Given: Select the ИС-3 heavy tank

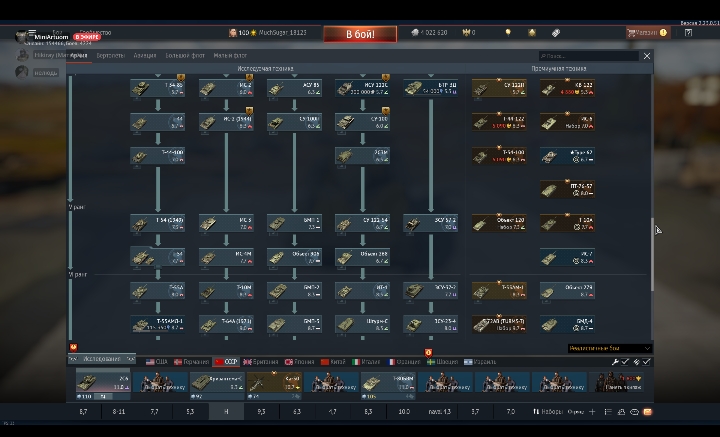Looking at the screenshot, I should pyautogui.click(x=226, y=223).
